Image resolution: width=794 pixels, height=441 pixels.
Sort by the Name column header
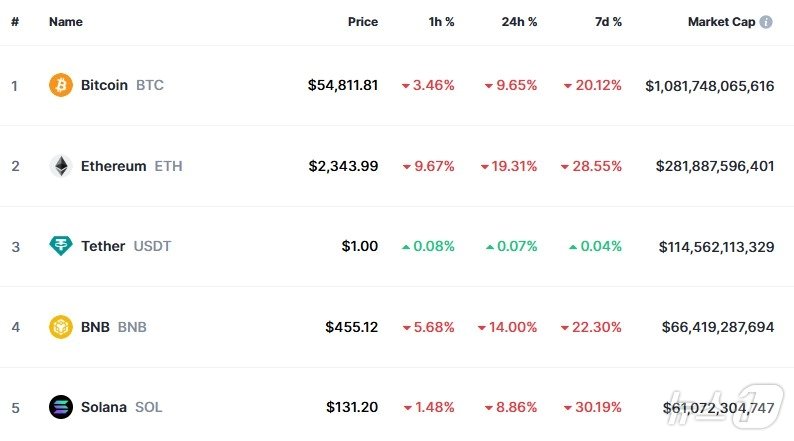(x=66, y=22)
